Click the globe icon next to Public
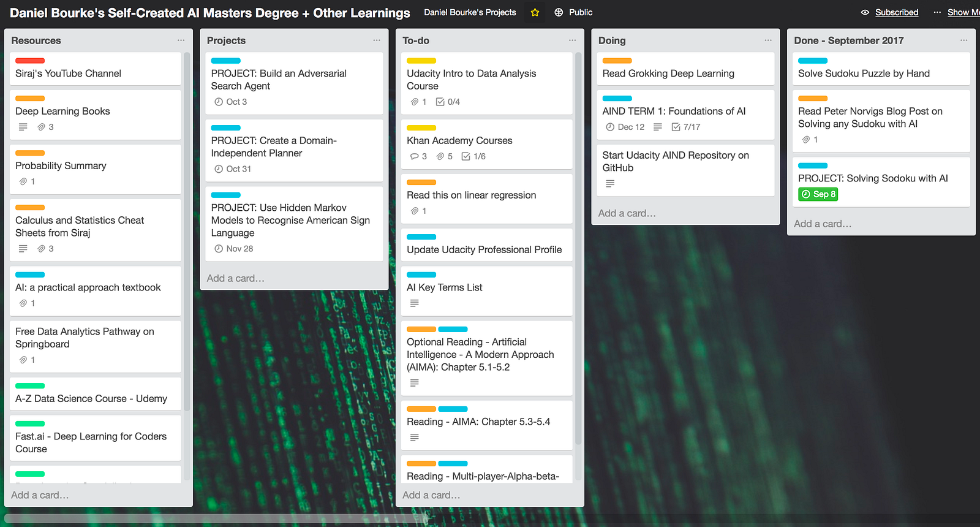The width and height of the screenshot is (980, 527). click(x=559, y=12)
